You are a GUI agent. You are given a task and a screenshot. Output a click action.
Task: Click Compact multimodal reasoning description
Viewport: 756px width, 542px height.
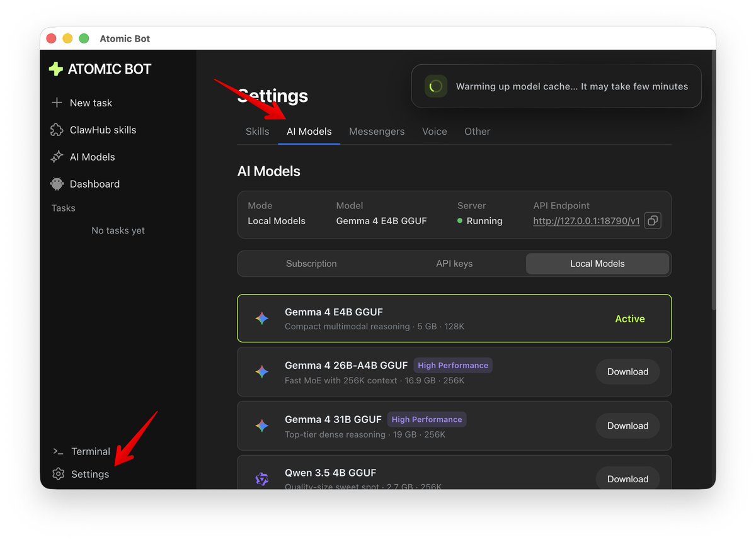pyautogui.click(x=347, y=327)
